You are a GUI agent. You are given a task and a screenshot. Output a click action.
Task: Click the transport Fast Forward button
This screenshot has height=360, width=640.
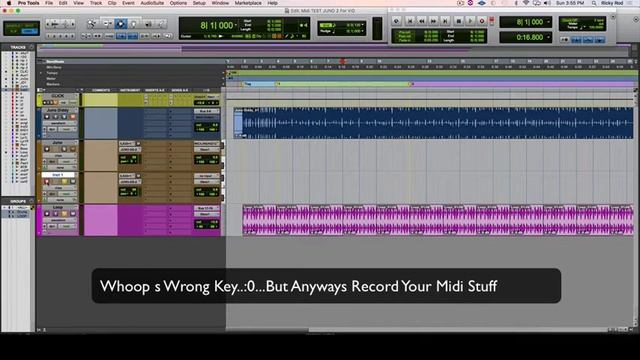[x=433, y=21]
